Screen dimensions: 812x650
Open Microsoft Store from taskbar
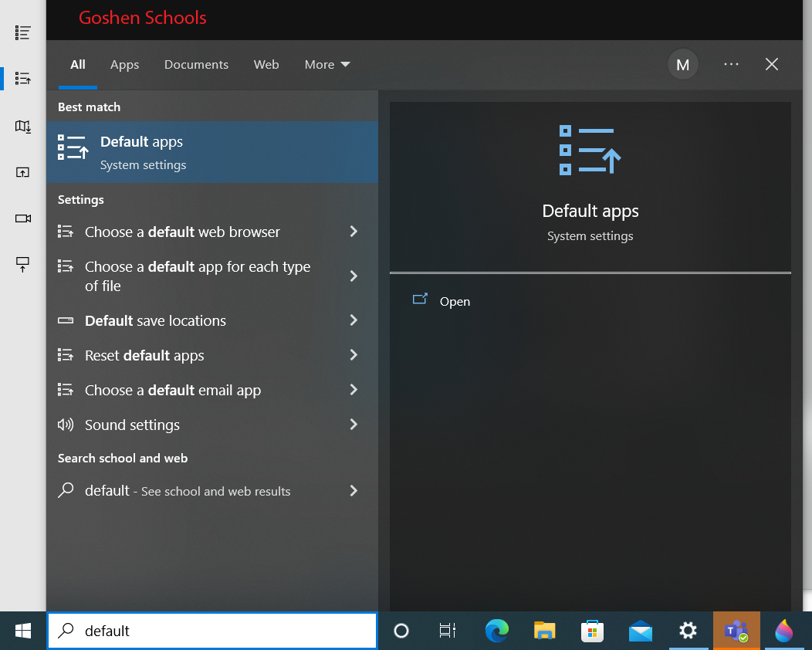pyautogui.click(x=592, y=631)
